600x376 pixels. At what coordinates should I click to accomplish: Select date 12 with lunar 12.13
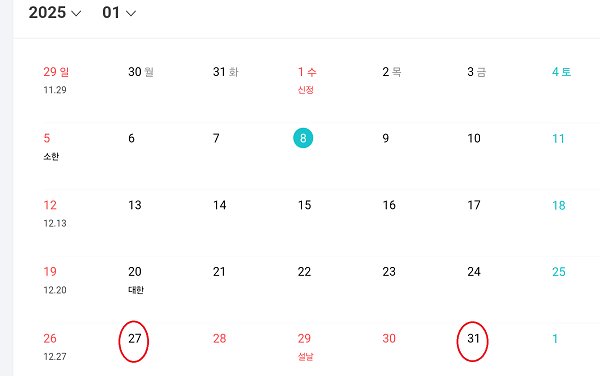point(55,213)
